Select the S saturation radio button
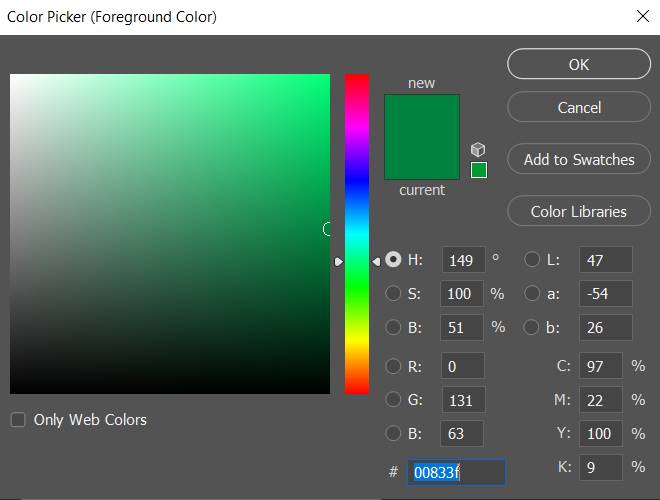 [393, 293]
